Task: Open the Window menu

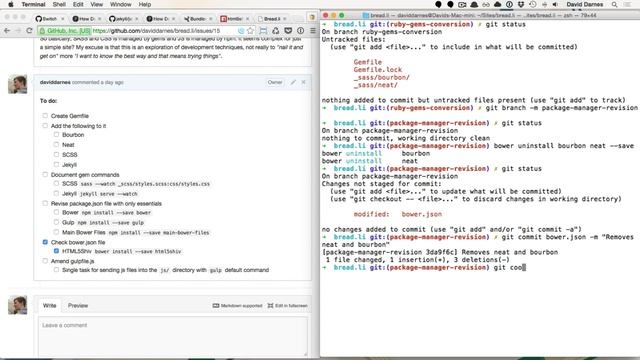Action: (x=120, y=4)
